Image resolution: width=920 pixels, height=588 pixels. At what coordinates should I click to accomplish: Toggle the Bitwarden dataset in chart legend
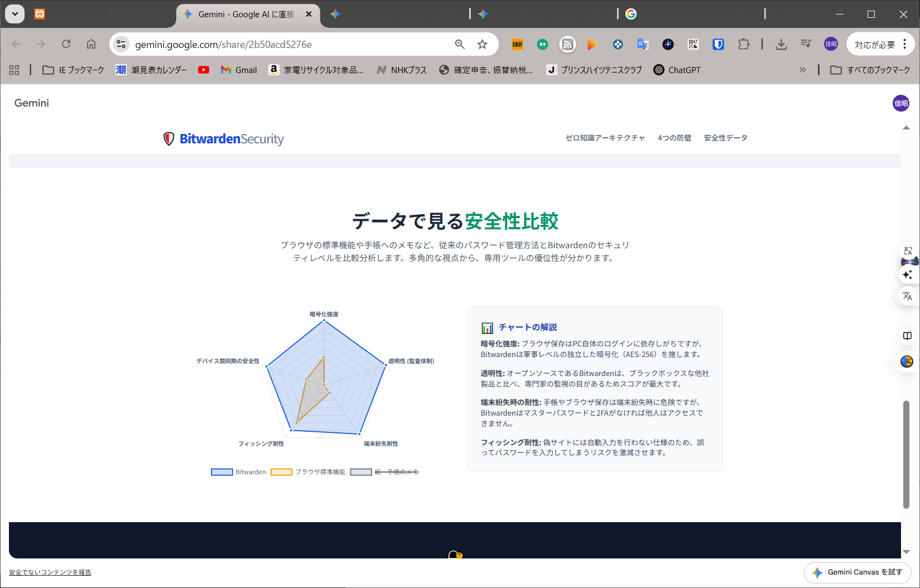238,472
